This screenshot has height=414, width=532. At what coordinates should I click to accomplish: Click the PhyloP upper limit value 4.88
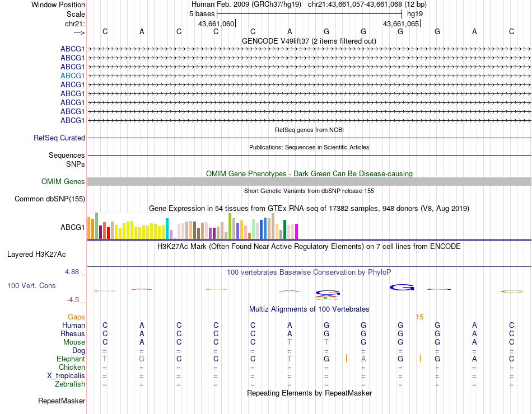tap(72, 271)
